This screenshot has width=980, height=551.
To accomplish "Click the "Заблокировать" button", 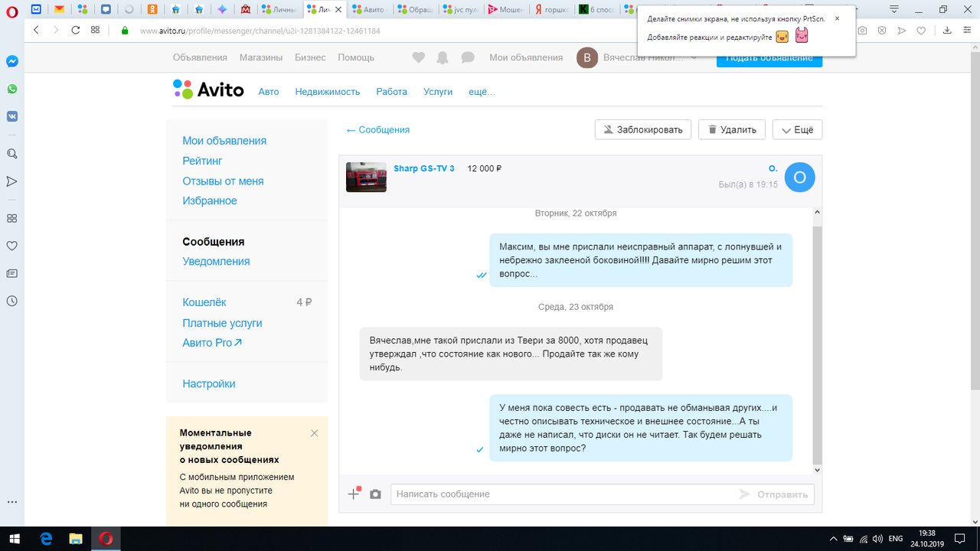I will coord(642,129).
